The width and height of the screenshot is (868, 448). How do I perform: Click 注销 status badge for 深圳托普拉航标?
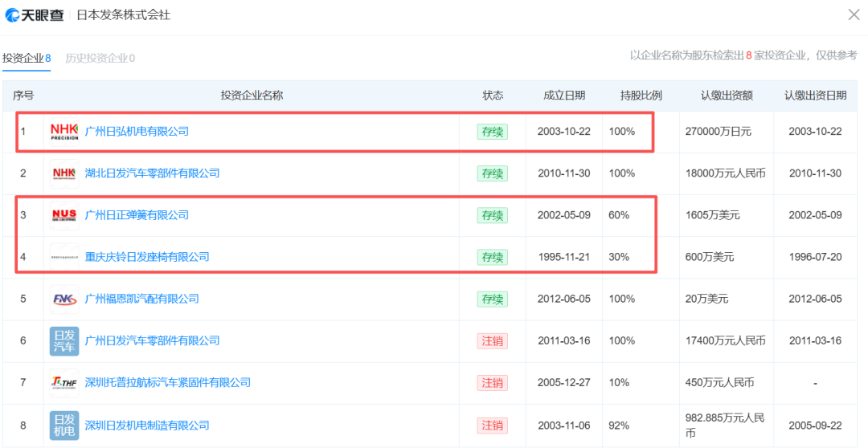[x=493, y=383]
